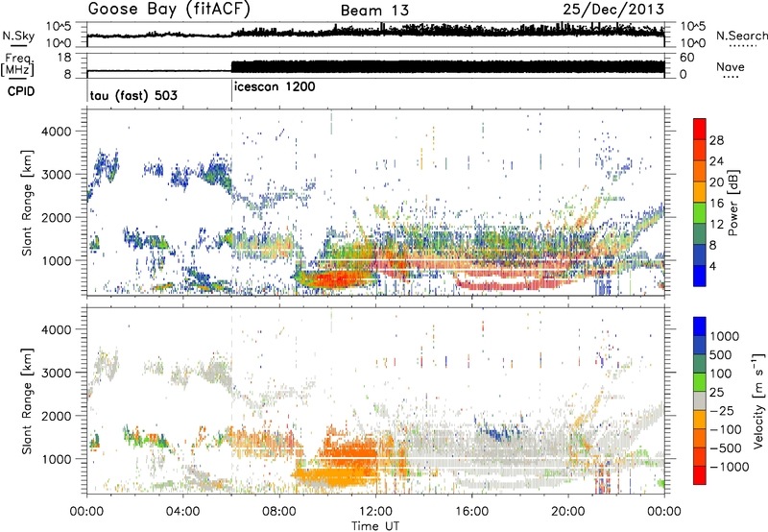Click "Slant Range [km]" label of power panel
768x532 pixels.
coord(28,203)
